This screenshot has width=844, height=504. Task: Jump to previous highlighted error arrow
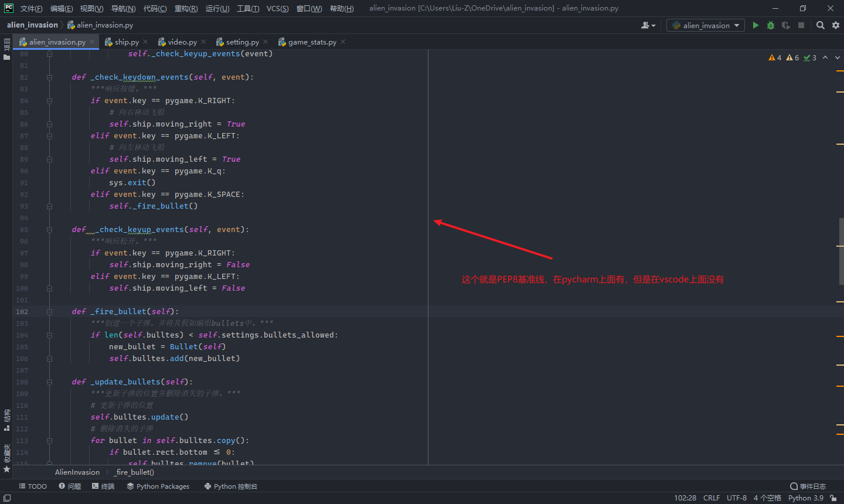[x=825, y=57]
